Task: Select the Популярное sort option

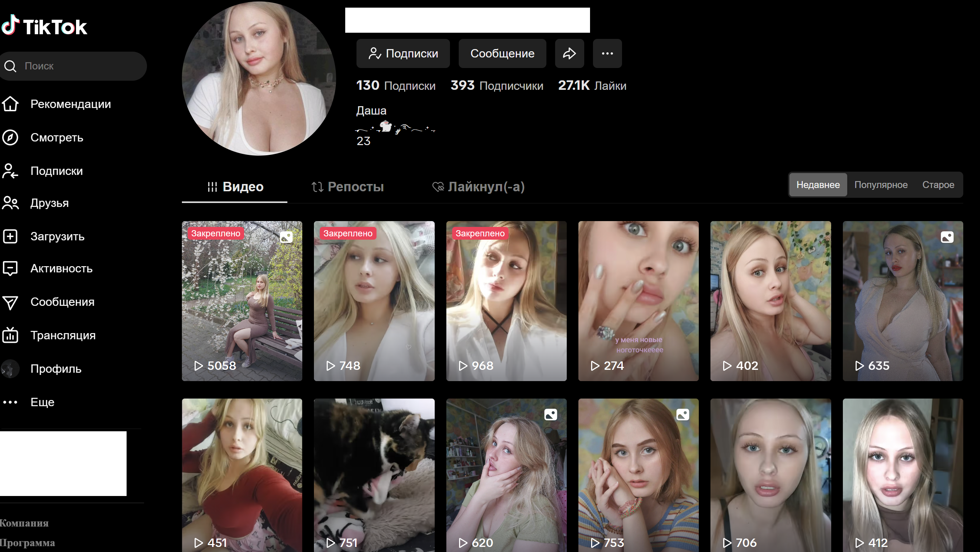Action: coord(881,185)
